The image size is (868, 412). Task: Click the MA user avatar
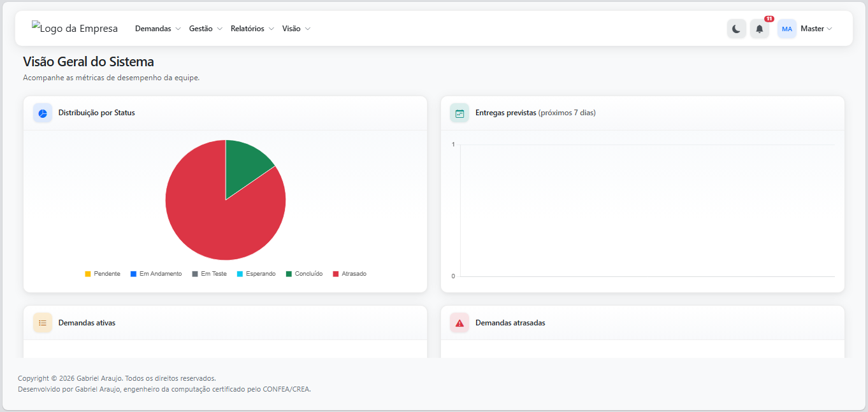(787, 29)
